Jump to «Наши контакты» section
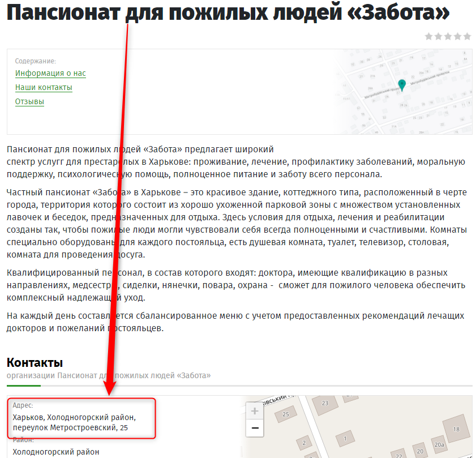The image size is (476, 458). pos(44,87)
